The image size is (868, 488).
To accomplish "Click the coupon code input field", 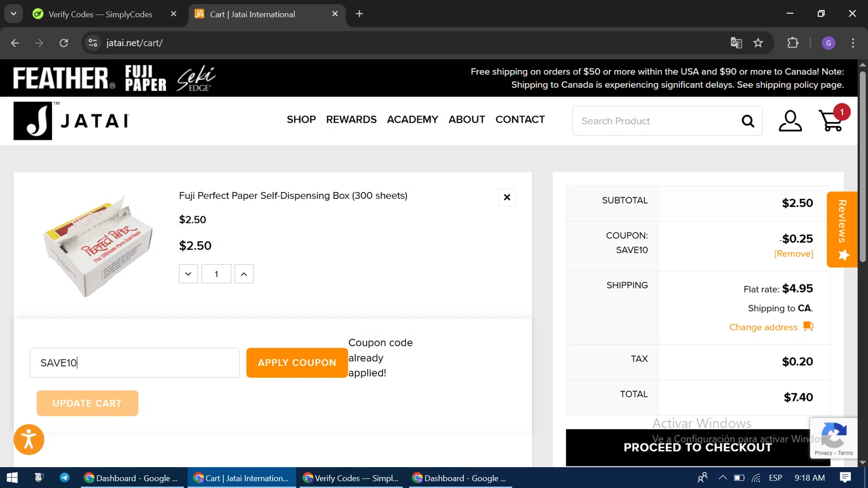I will [134, 363].
